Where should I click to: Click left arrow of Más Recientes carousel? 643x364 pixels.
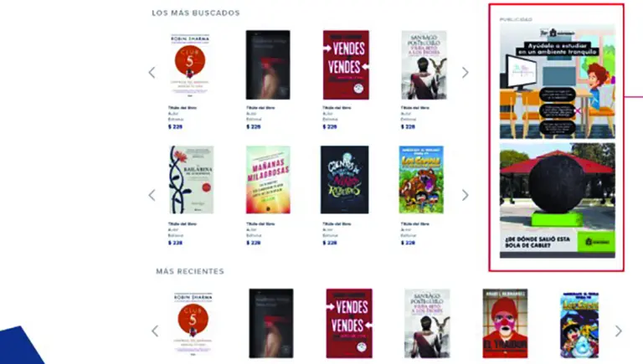pyautogui.click(x=155, y=331)
